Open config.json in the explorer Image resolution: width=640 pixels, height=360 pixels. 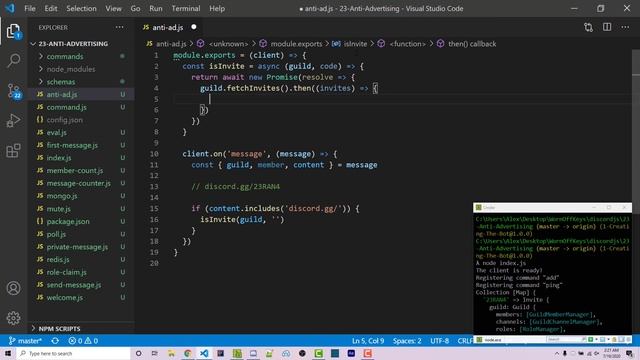64,120
